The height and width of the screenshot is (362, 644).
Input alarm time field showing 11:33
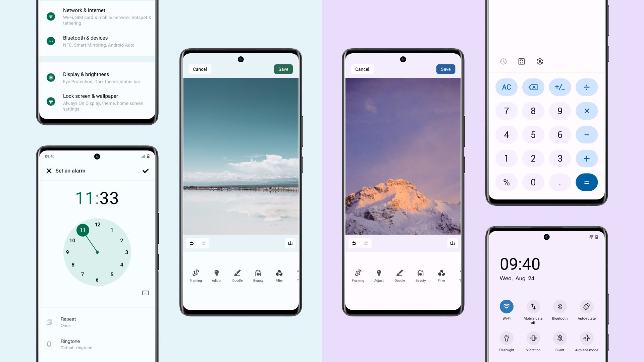tap(97, 198)
